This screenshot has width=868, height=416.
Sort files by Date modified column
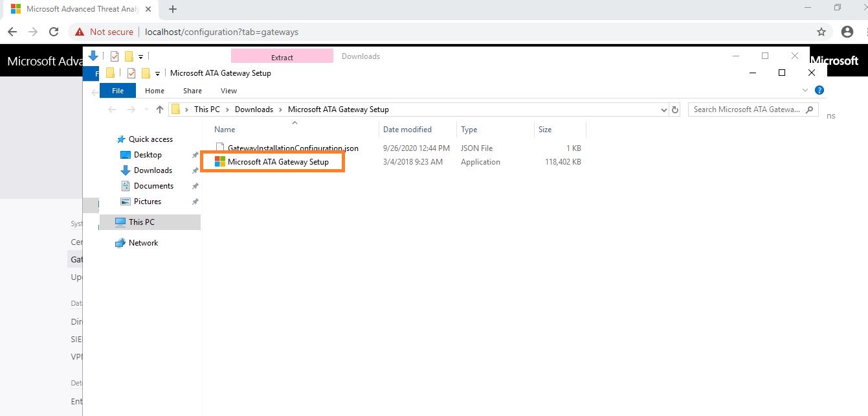coord(407,130)
